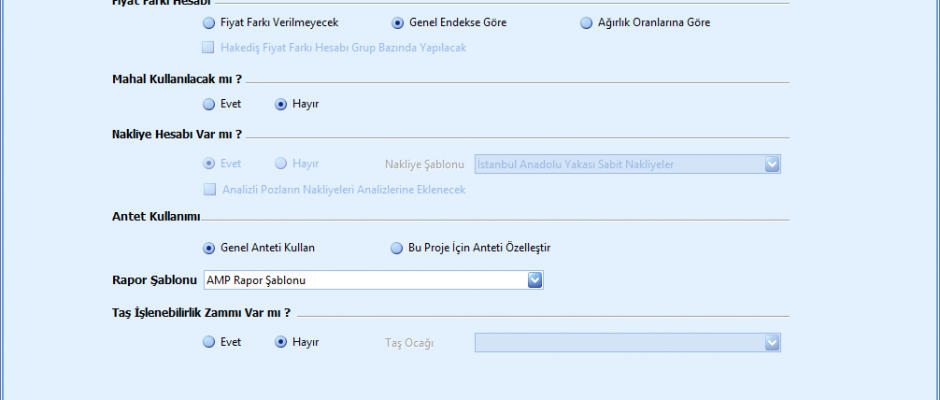This screenshot has height=400, width=940.
Task: Click inside the empty Taş Ocağı field
Action: (x=617, y=343)
